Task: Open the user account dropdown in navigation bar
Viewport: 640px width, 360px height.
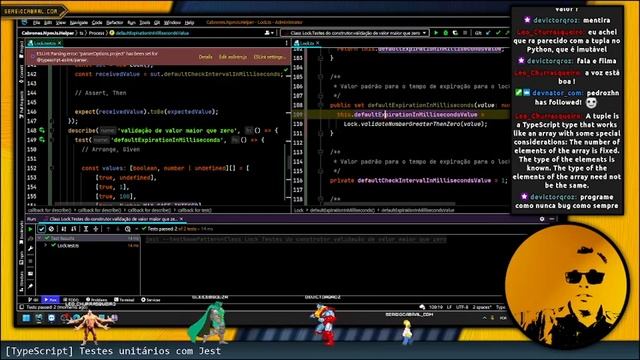Action: click(269, 33)
